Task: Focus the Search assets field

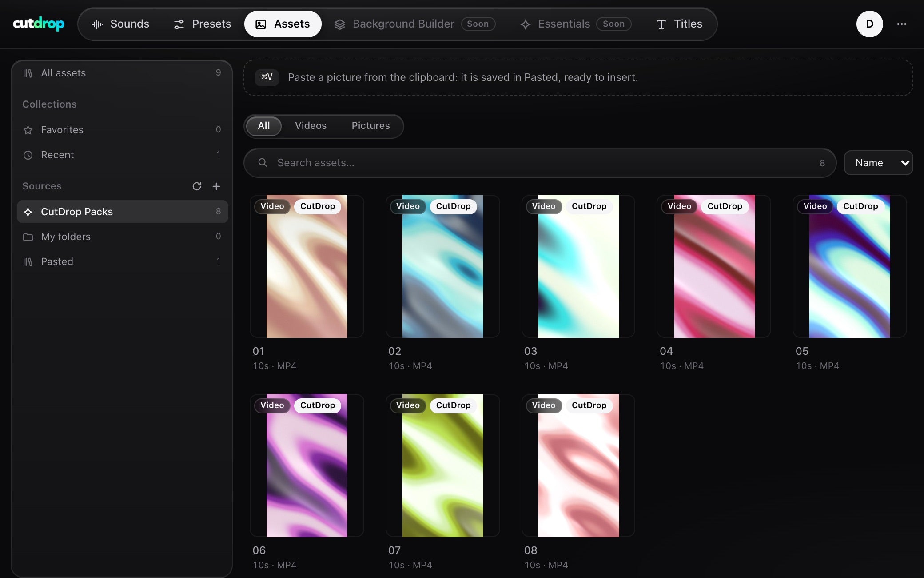Action: point(540,163)
